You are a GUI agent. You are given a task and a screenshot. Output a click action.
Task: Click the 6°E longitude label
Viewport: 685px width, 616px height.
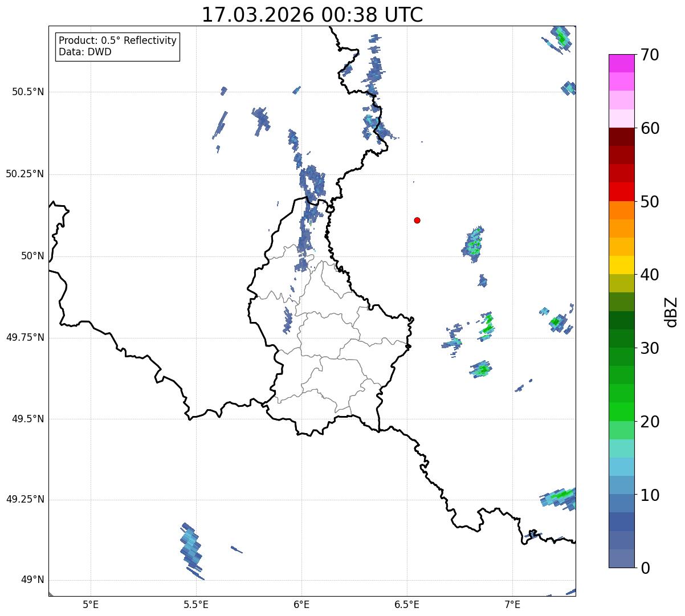301,604
